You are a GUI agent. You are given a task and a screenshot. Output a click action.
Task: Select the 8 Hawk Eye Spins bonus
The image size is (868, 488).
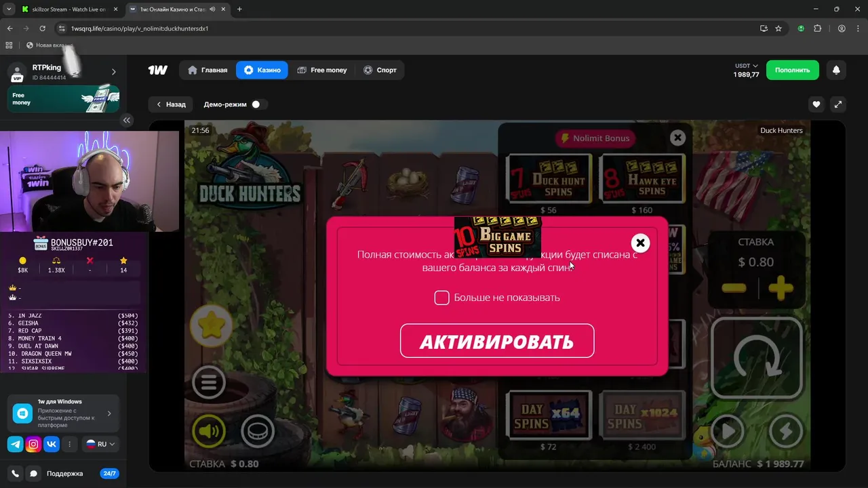pos(642,178)
